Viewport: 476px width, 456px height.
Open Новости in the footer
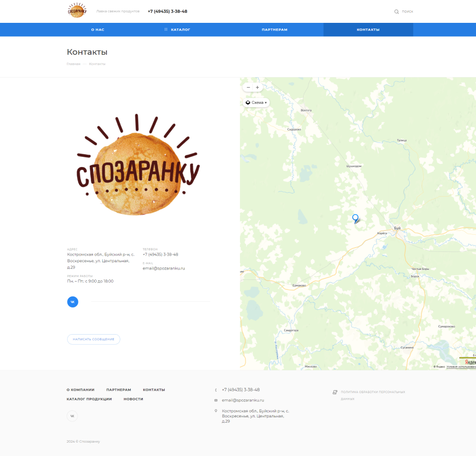133,399
